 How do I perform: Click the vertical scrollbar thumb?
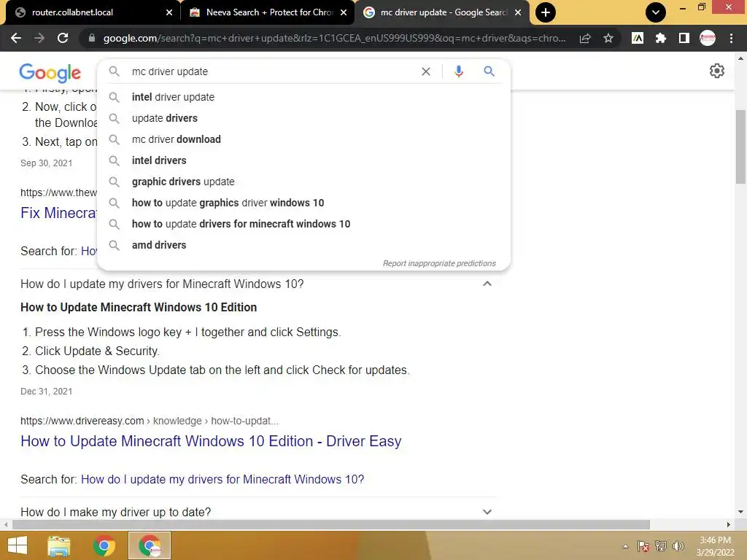(x=740, y=147)
